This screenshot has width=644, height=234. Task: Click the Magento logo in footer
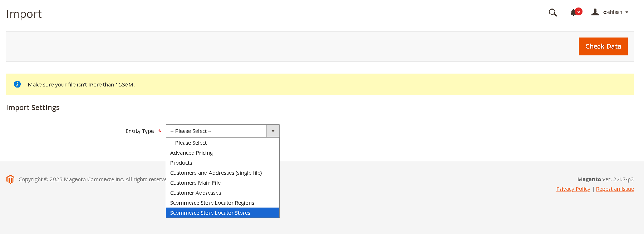coord(10,179)
